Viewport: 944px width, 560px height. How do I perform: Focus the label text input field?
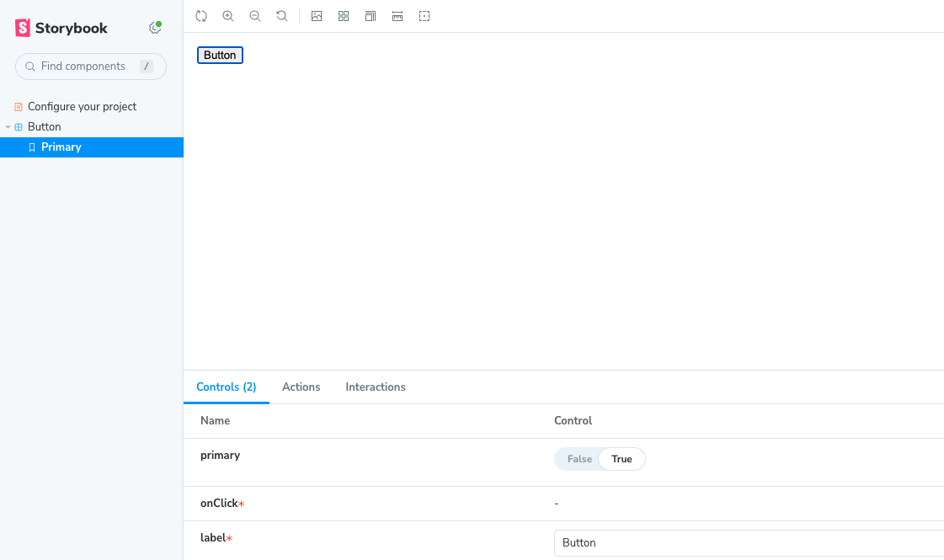tap(748, 543)
